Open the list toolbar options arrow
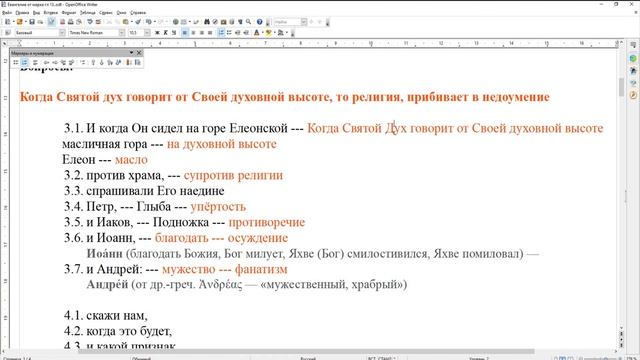This screenshot has height=360, width=640. [x=131, y=53]
